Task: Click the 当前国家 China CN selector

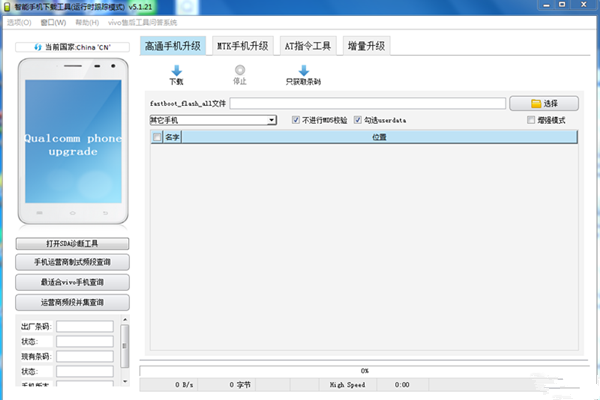Action: point(72,47)
